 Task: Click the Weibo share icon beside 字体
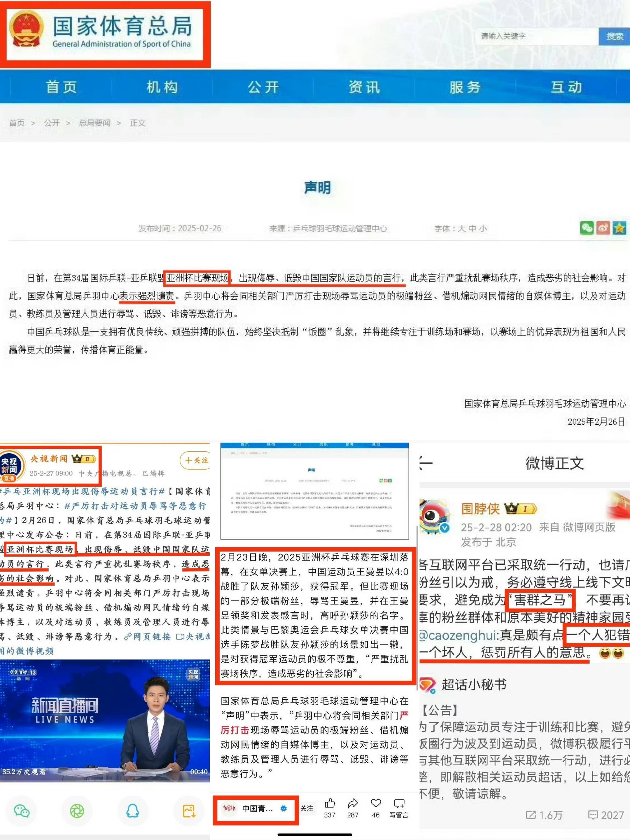click(x=603, y=228)
